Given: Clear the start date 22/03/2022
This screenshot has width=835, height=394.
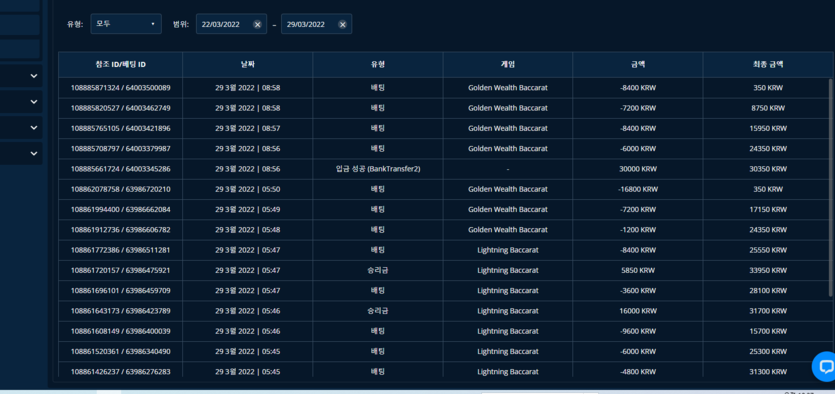Looking at the screenshot, I should pyautogui.click(x=257, y=24).
